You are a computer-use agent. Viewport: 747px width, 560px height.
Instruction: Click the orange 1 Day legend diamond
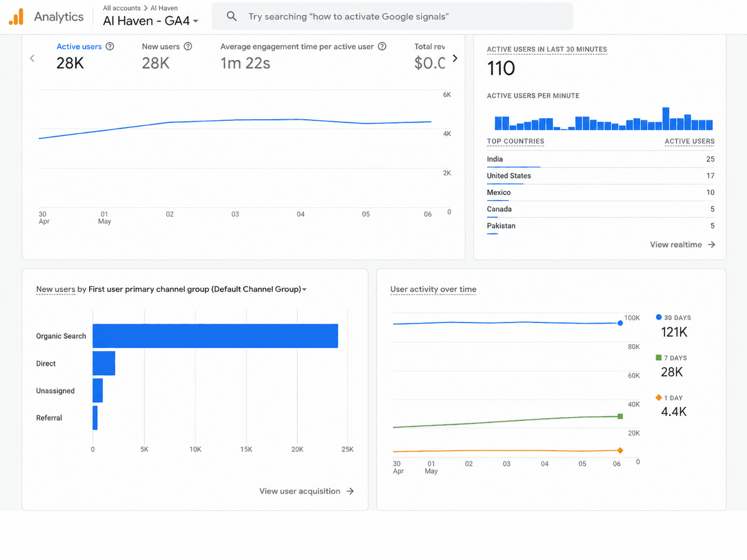[x=659, y=398]
